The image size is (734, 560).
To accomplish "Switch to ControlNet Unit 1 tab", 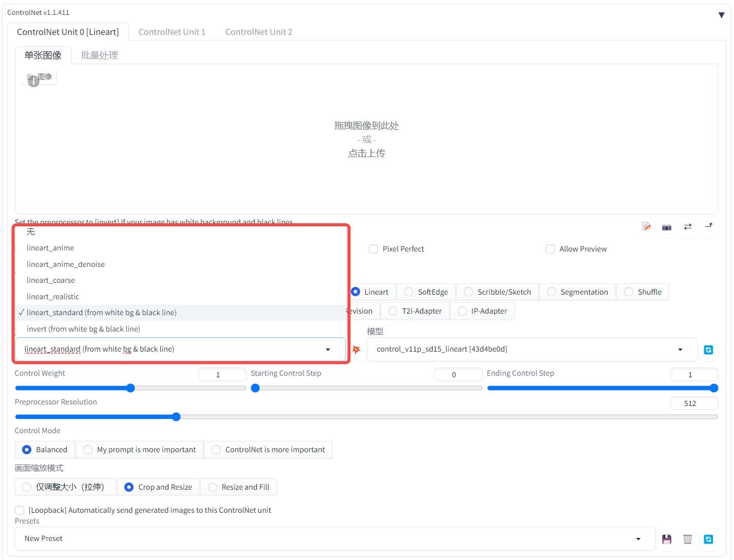I will click(172, 32).
